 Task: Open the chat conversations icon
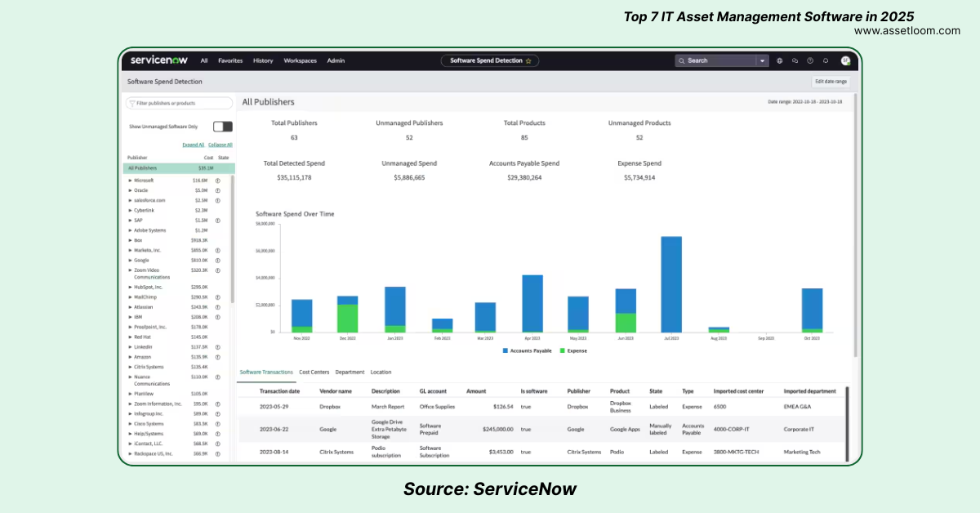[795, 60]
